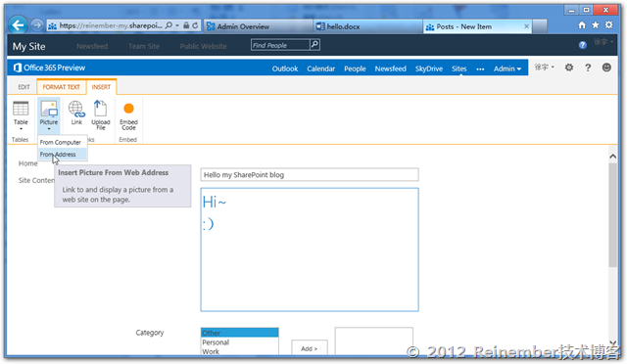Open the Public Website link
Screen dimensions: 627x364
point(203,46)
